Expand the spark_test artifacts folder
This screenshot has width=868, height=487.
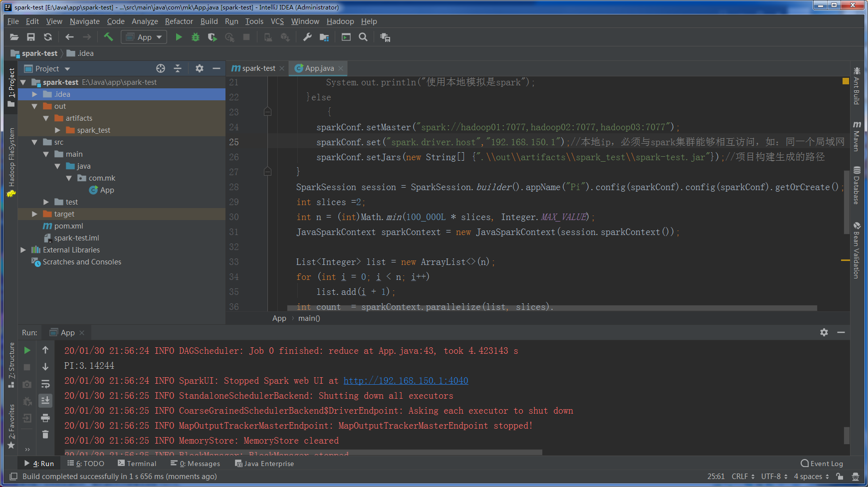(x=57, y=130)
